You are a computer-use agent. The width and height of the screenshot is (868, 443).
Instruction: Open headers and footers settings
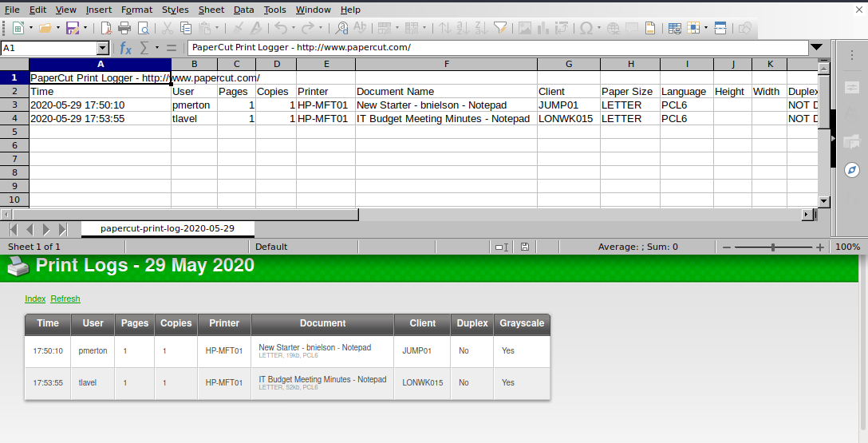[x=650, y=28]
